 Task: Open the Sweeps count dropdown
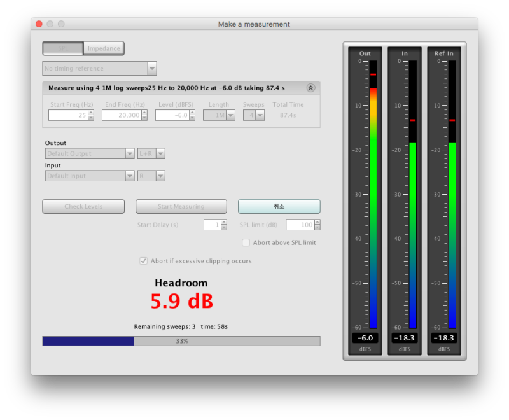(x=254, y=115)
